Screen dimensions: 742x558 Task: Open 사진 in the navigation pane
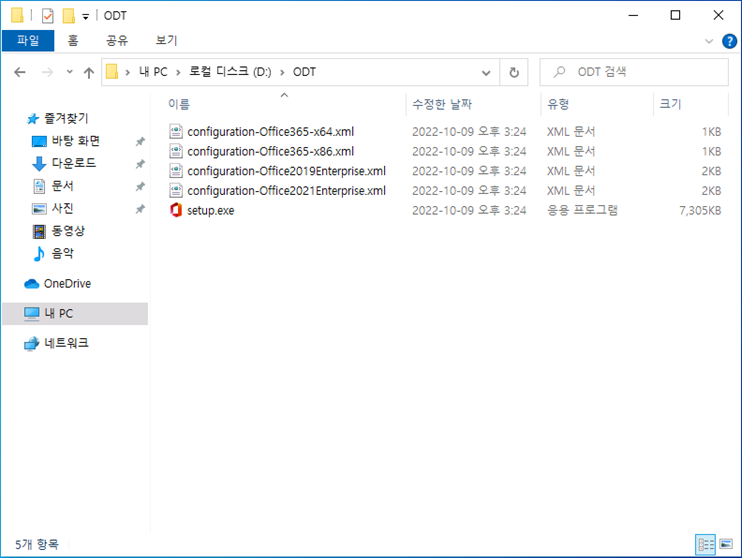click(62, 208)
